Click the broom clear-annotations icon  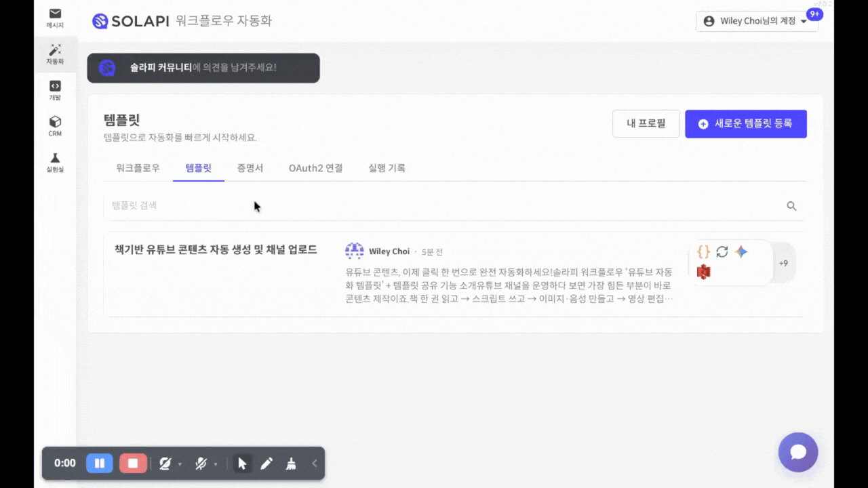pos(291,464)
